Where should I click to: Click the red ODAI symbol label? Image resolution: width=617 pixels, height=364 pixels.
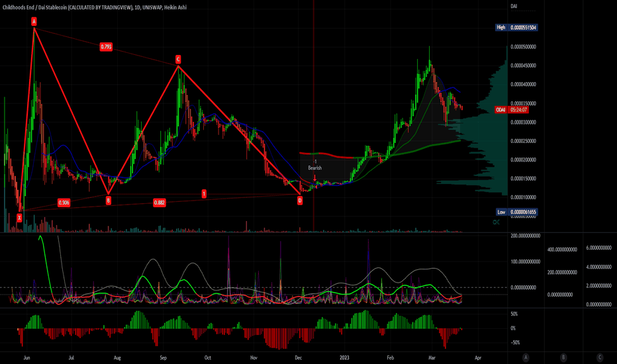[501, 110]
